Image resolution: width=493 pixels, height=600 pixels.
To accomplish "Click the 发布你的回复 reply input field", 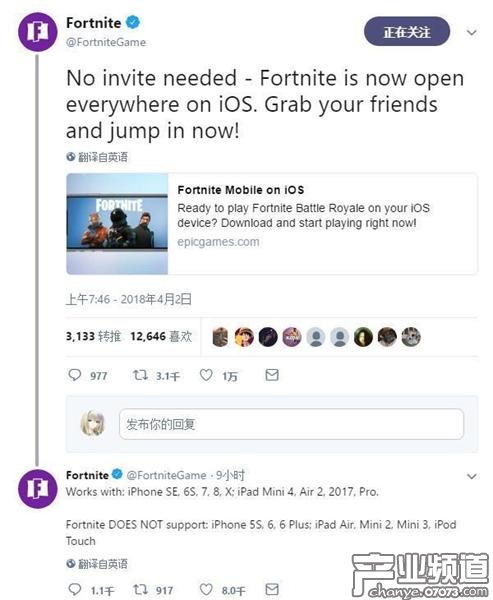I will coord(291,424).
